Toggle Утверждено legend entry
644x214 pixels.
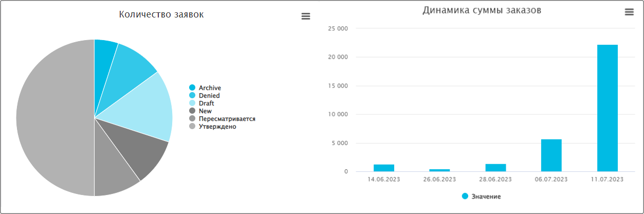(217, 127)
